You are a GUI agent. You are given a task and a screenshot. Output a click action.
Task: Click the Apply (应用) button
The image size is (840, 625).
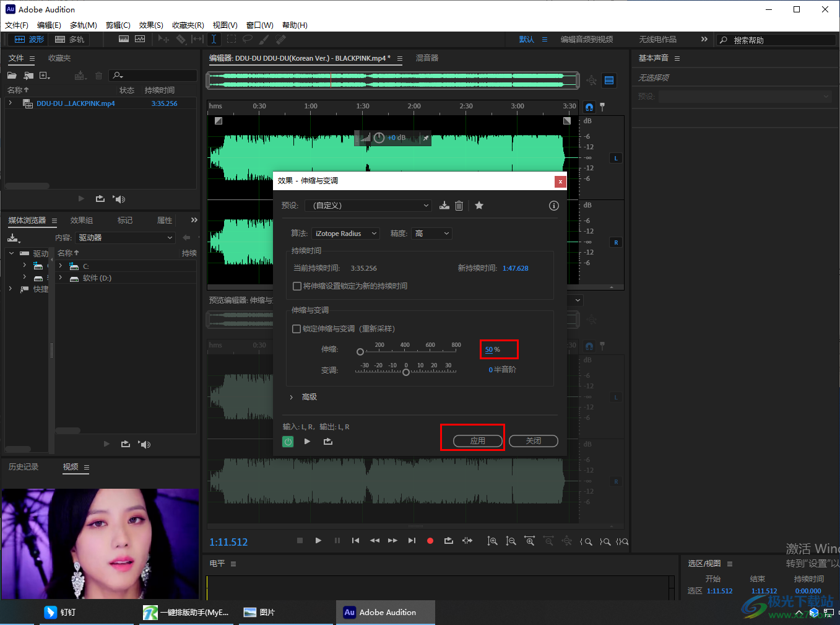[477, 441]
